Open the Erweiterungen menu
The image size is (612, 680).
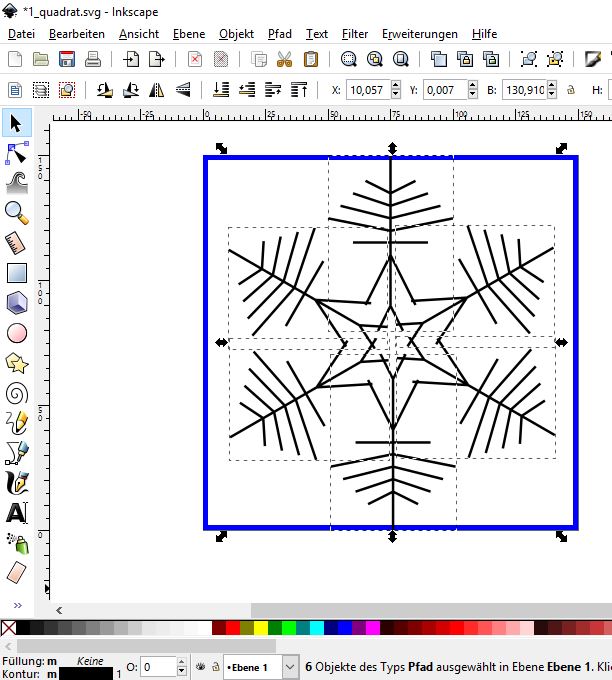coord(419,34)
